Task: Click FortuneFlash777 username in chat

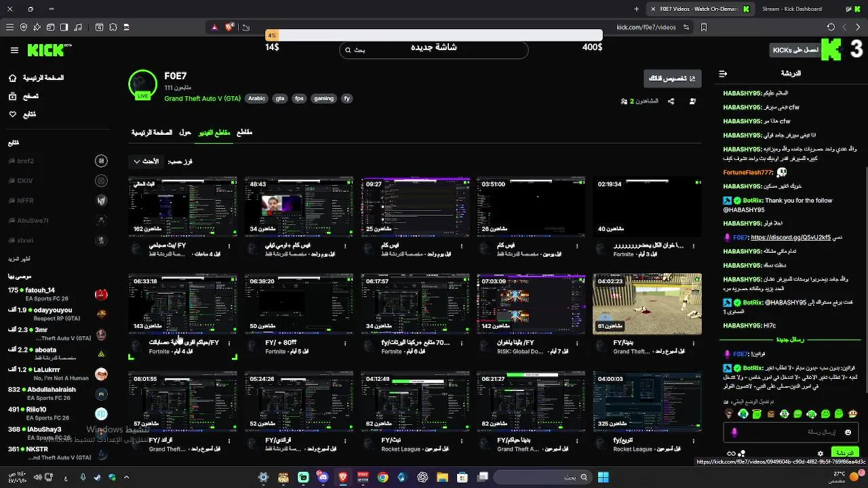Action: (748, 172)
